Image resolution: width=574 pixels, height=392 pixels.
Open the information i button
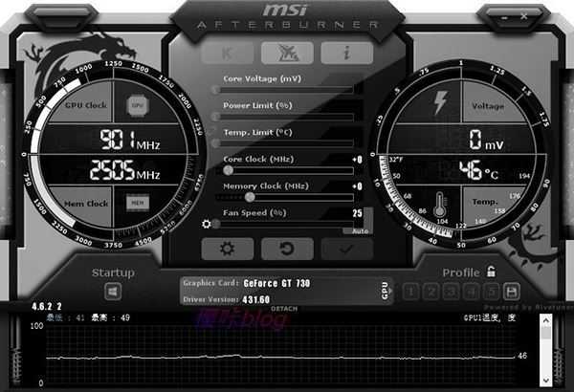click(x=347, y=54)
